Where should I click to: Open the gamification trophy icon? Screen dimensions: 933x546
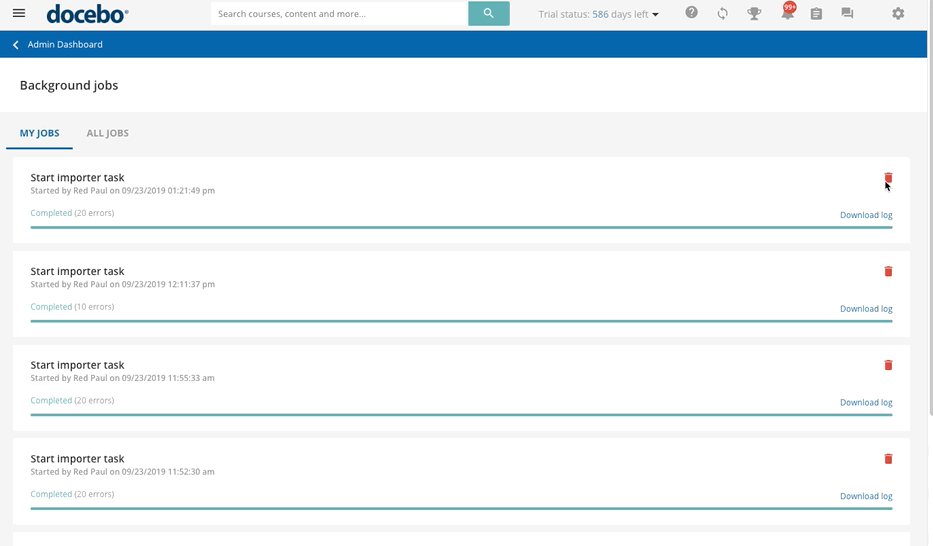pyautogui.click(x=754, y=13)
